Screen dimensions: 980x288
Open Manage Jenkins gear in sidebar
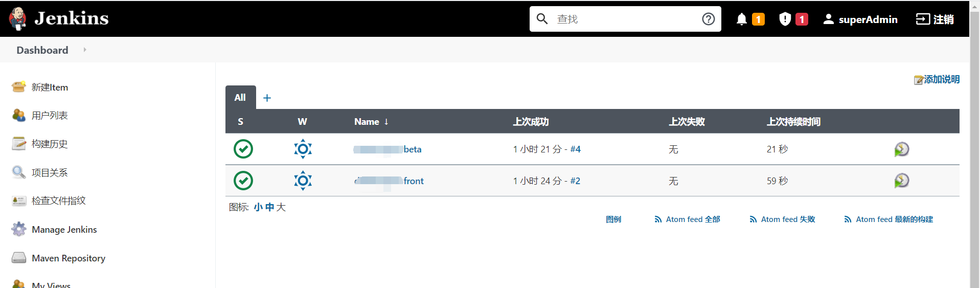pyautogui.click(x=19, y=229)
